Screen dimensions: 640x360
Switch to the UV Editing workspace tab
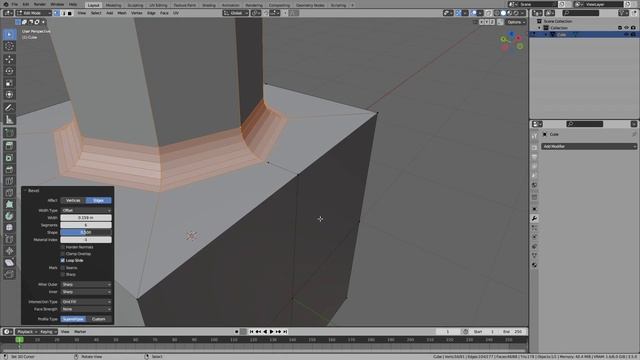158,5
